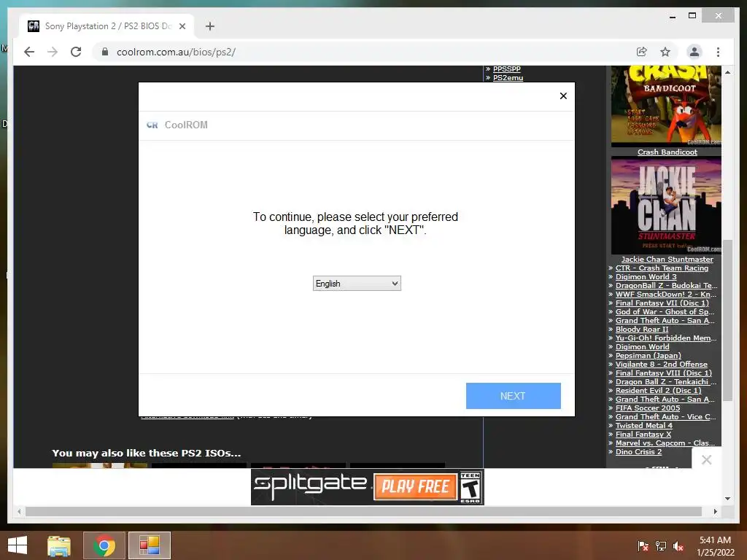This screenshot has width=747, height=560.
Task: Close the CoolROM language dialog
Action: [563, 96]
